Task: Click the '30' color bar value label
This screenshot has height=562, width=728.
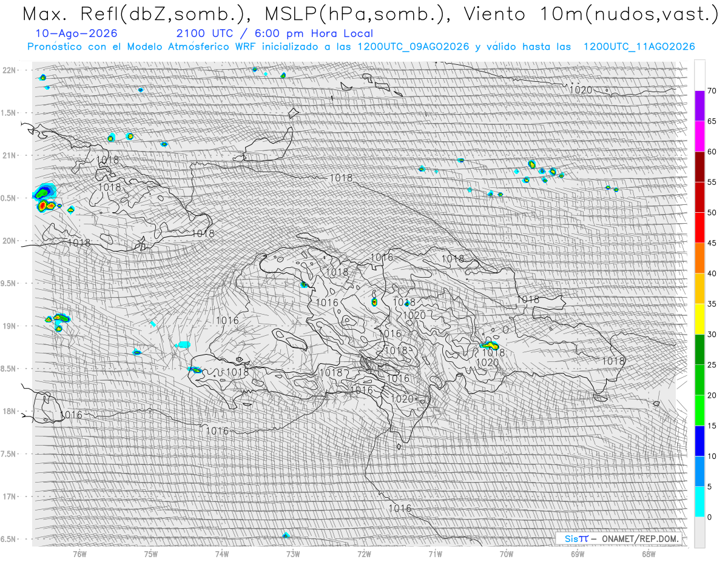Action: tap(712, 335)
